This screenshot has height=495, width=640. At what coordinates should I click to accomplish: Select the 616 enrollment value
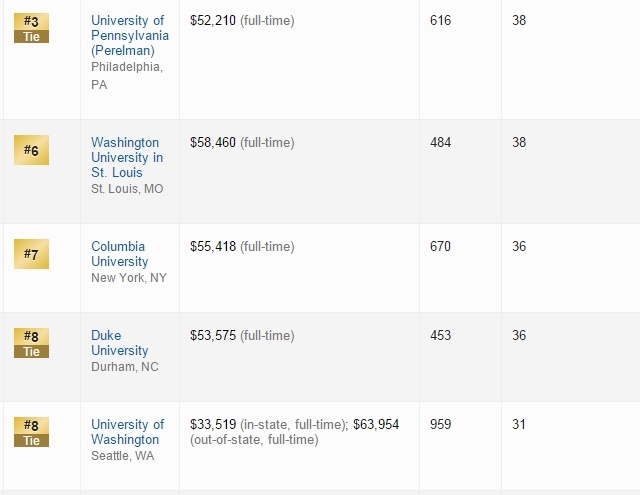click(x=440, y=21)
